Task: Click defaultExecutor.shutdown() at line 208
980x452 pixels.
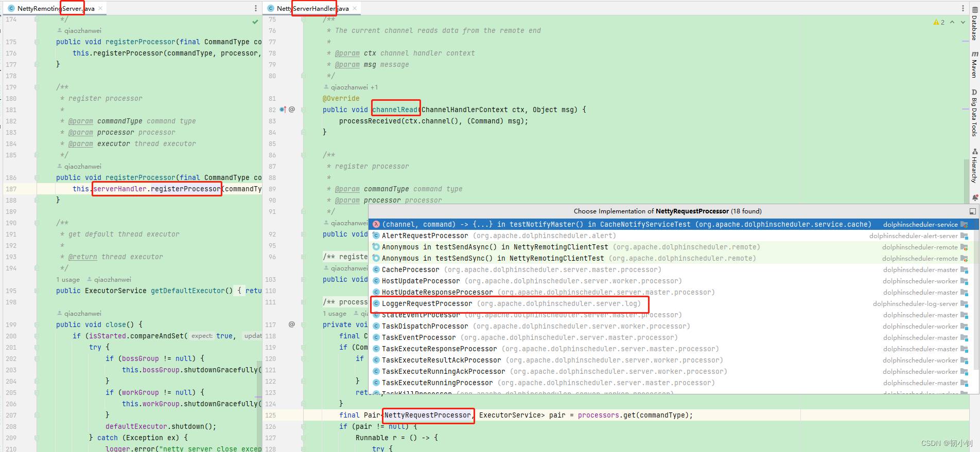Action: 161,426
